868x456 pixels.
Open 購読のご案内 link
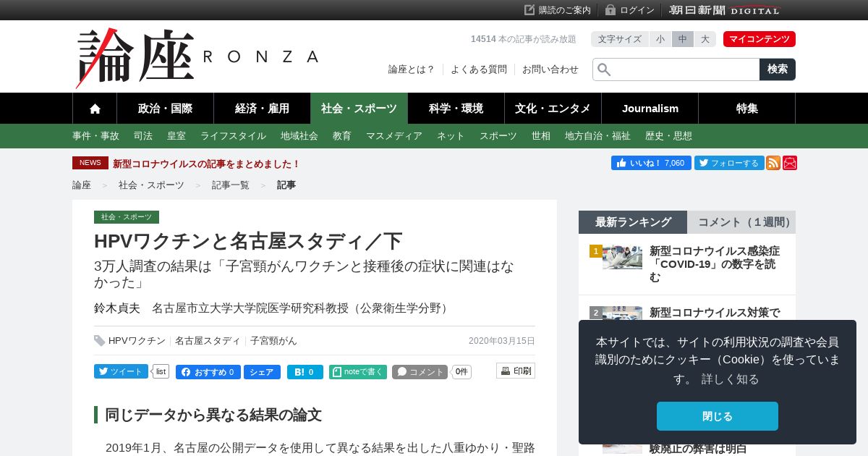click(x=558, y=10)
